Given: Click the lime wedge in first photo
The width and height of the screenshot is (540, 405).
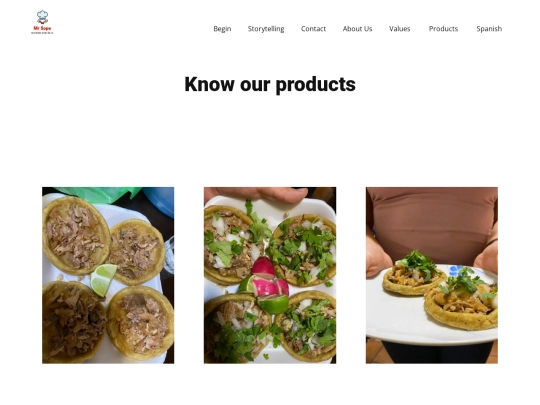Looking at the screenshot, I should click(103, 279).
